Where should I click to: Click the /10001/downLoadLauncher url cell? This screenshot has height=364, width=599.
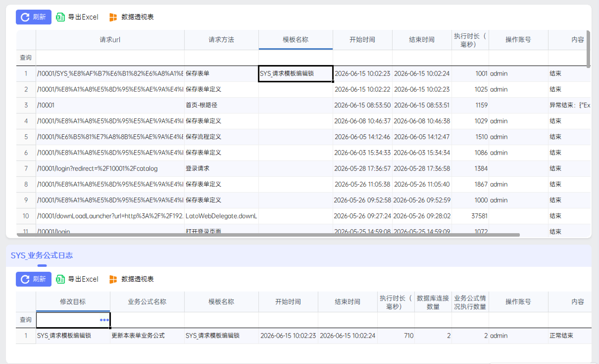pyautogui.click(x=110, y=216)
